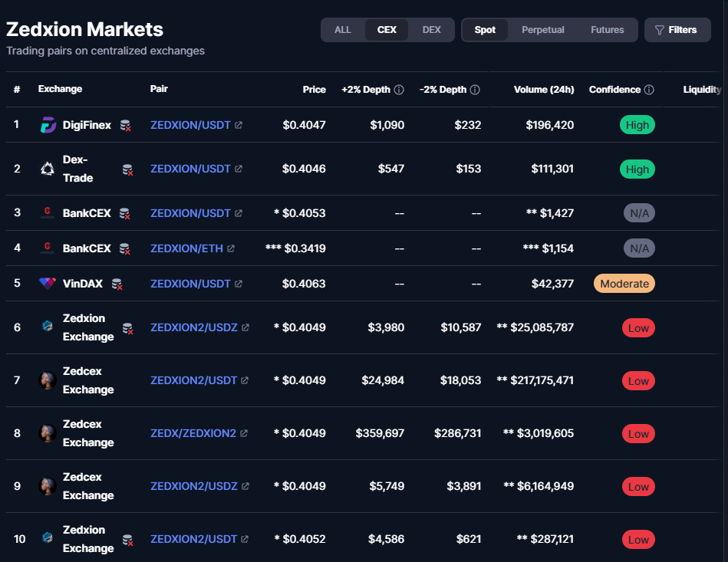This screenshot has height=562, width=728.
Task: Switch to the ALL exchanges tab
Action: (343, 30)
